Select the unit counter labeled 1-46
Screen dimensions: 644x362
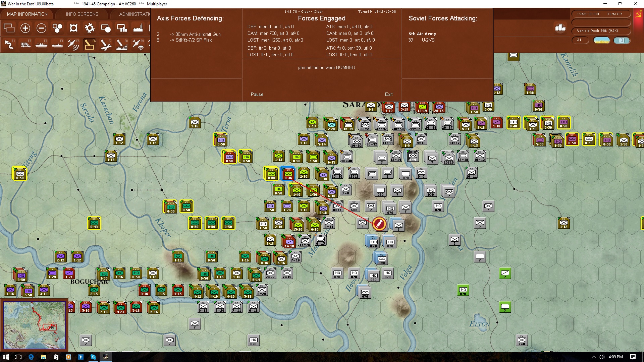[297, 190]
